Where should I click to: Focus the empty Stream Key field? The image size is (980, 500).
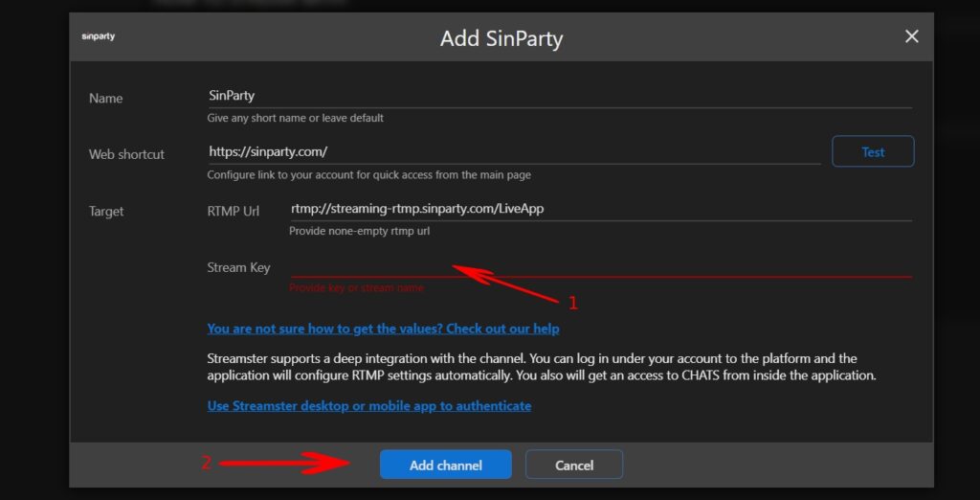[x=600, y=266]
